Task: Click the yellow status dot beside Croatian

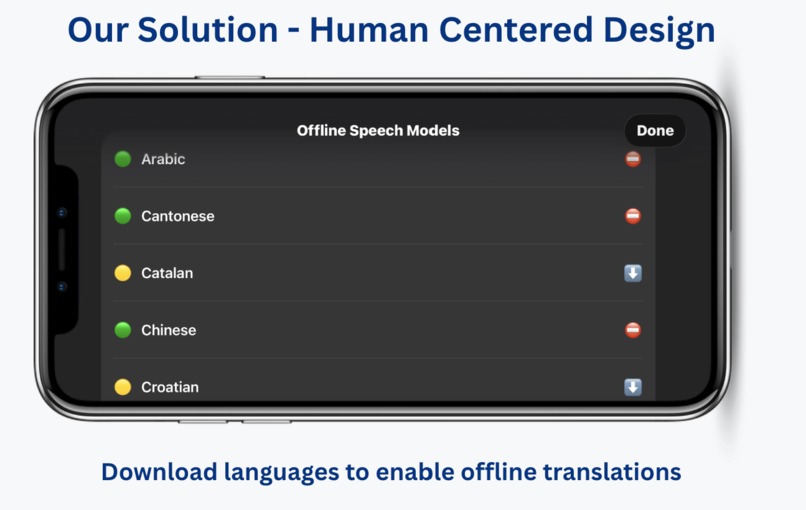Action: pos(123,387)
